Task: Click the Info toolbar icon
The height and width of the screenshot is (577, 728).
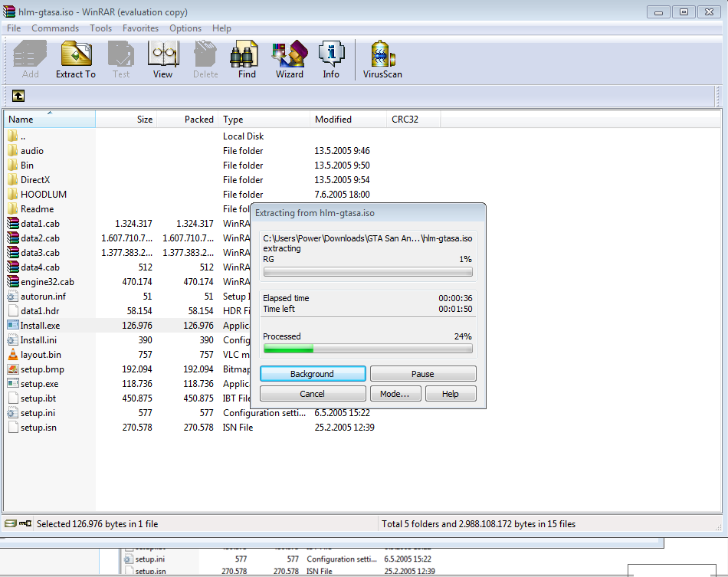Action: pyautogui.click(x=331, y=60)
